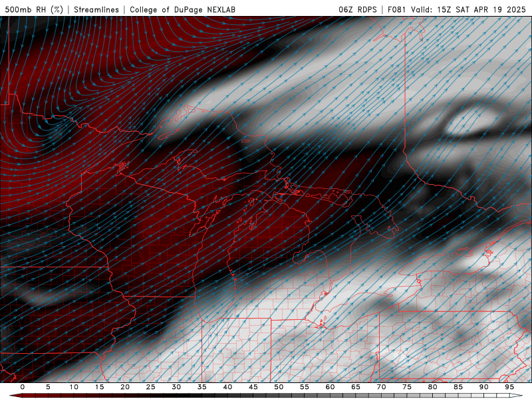
Task: Click the '95' color scale label
Action: tap(509, 387)
